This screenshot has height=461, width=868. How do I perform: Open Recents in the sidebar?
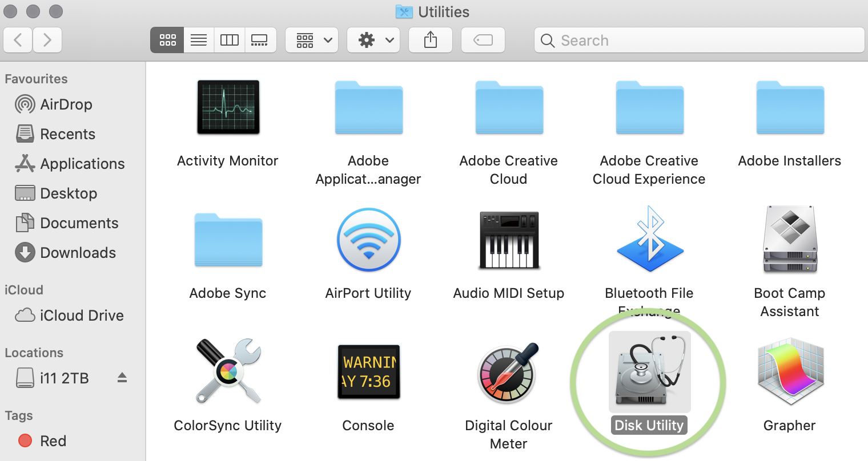(55, 134)
